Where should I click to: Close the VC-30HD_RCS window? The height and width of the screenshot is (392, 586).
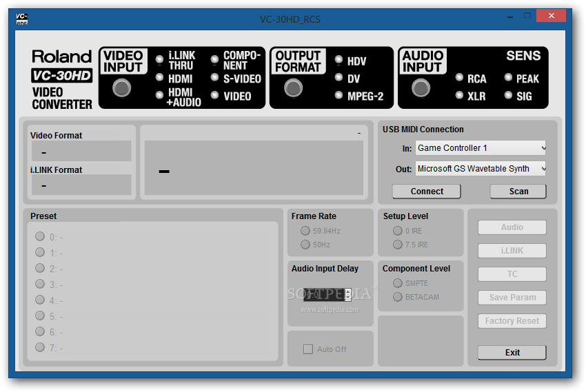551,16
